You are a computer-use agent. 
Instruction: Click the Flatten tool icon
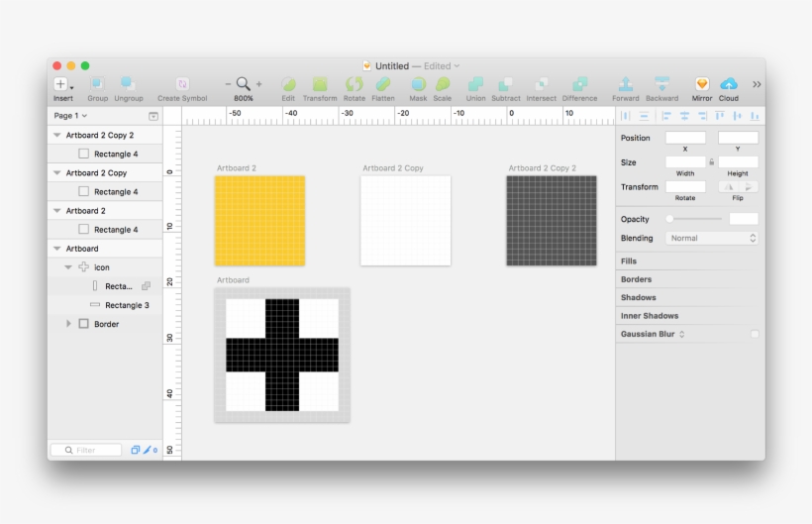pos(382,84)
